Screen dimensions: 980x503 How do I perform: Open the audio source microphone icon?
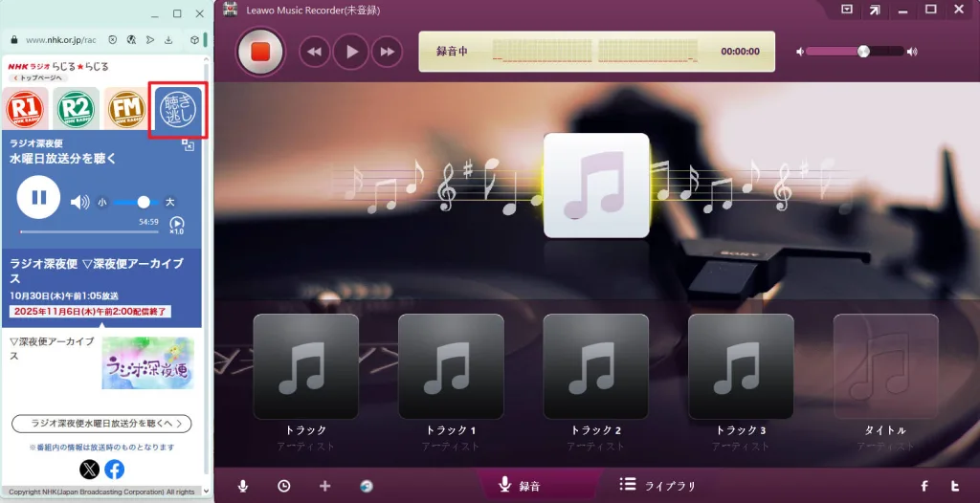click(243, 486)
